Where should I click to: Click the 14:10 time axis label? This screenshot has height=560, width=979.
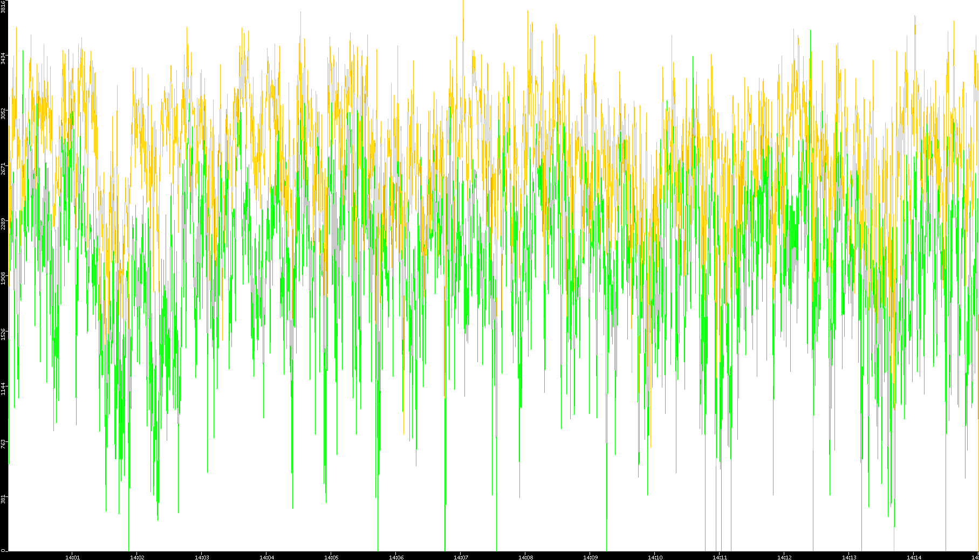click(655, 557)
